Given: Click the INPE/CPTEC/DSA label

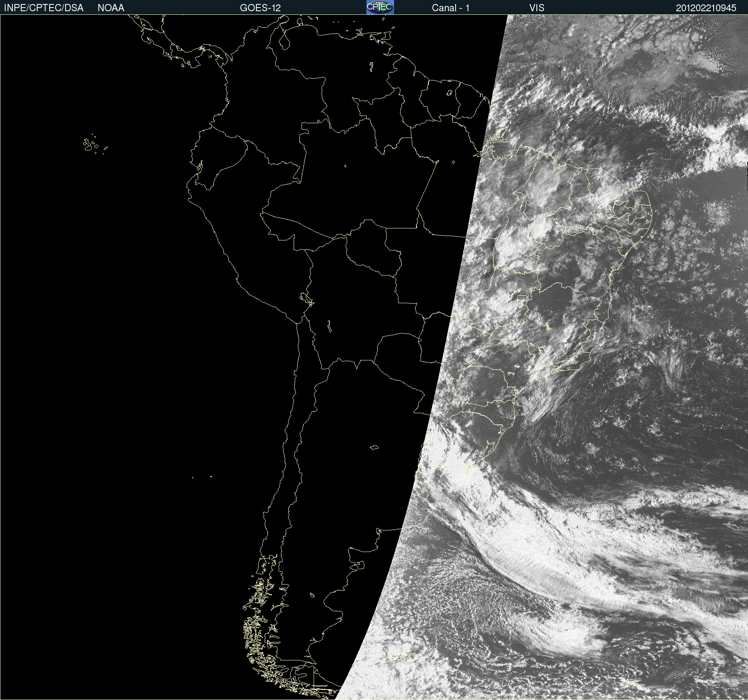Looking at the screenshot, I should (x=44, y=8).
